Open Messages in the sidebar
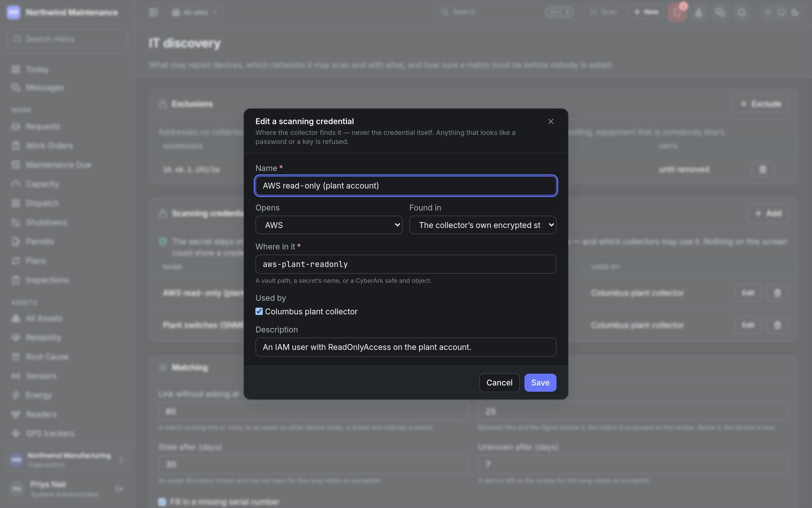This screenshot has height=508, width=812. pyautogui.click(x=67, y=88)
